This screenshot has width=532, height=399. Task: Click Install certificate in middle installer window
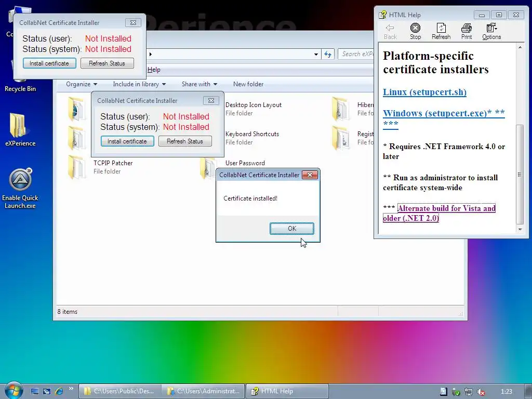coord(127,141)
